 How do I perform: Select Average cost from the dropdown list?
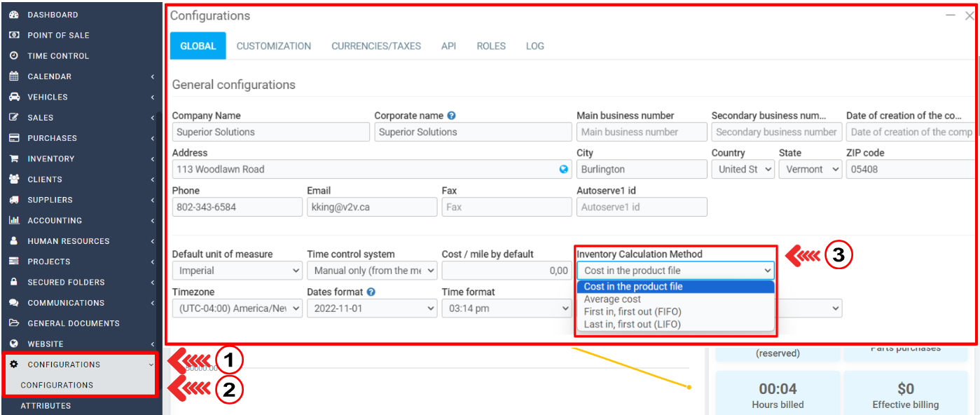(x=612, y=299)
